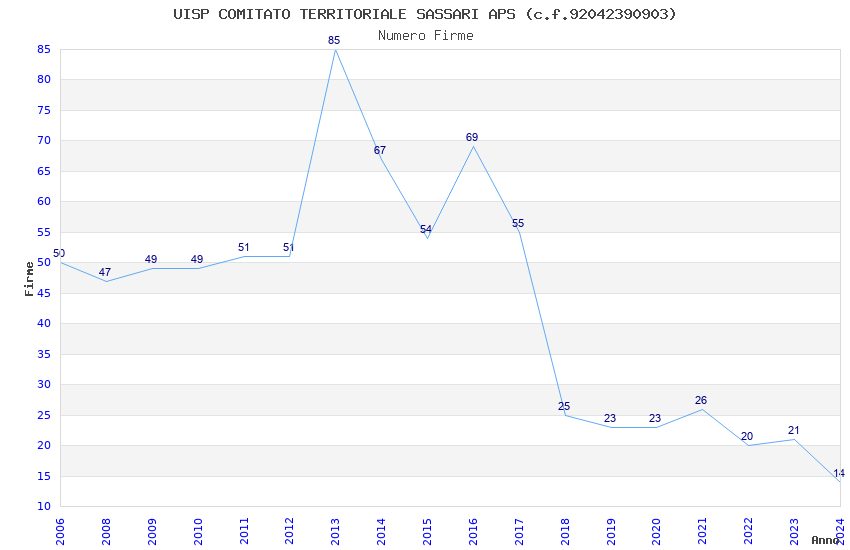Click y-axis tick value 40
Image resolution: width=850 pixels, height=550 pixels.
44,323
